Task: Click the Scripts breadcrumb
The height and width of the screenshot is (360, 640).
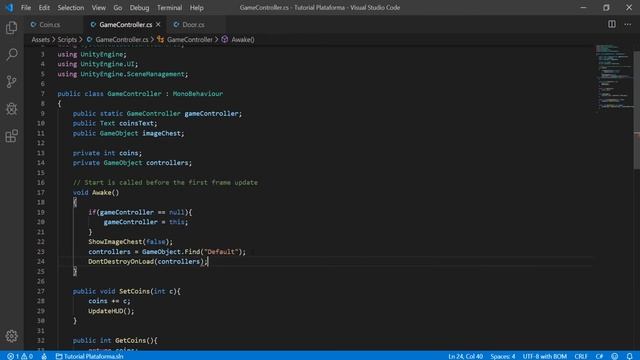Action: click(67, 40)
